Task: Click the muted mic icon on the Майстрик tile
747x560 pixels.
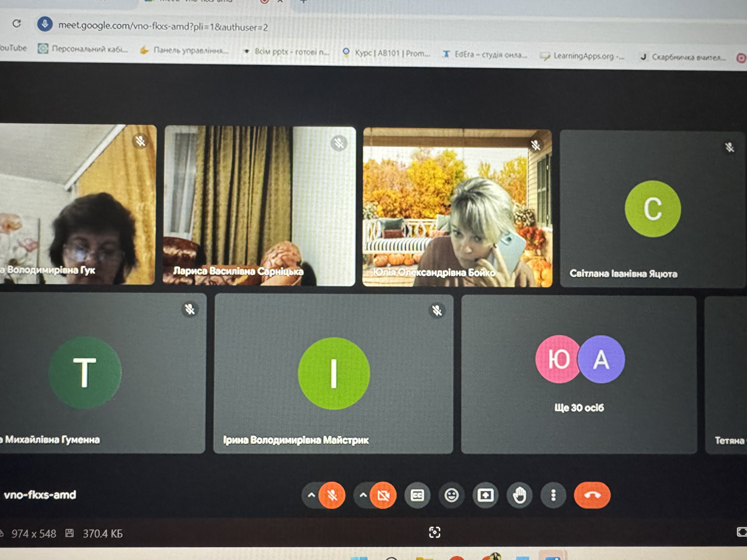Action: tap(437, 310)
